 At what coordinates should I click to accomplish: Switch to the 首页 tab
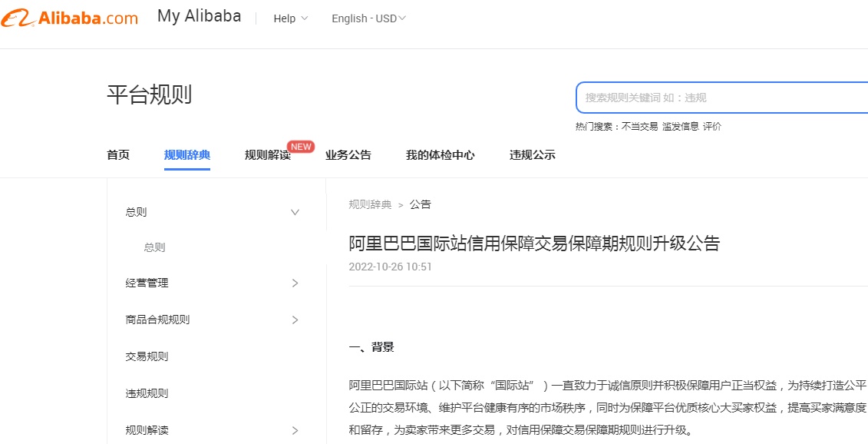(118, 155)
